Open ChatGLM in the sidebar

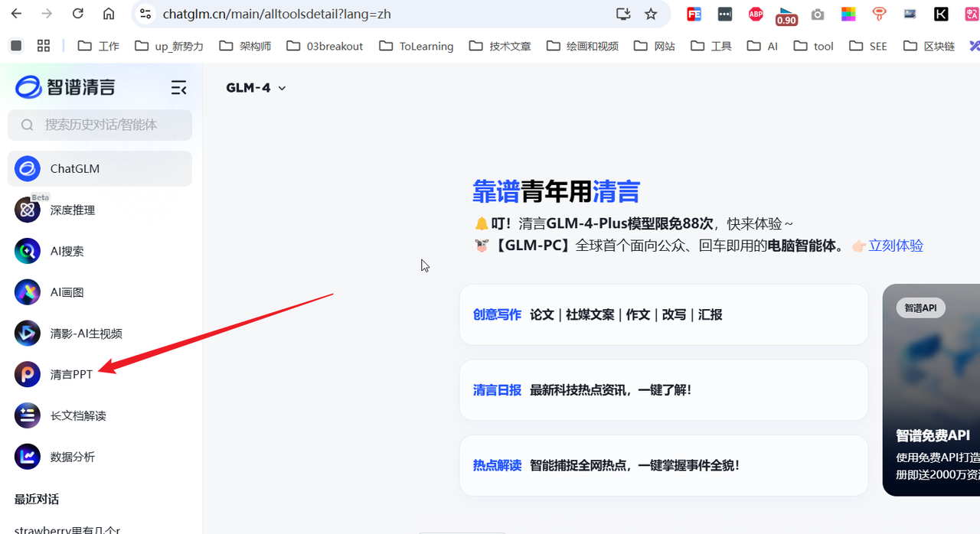coord(100,168)
